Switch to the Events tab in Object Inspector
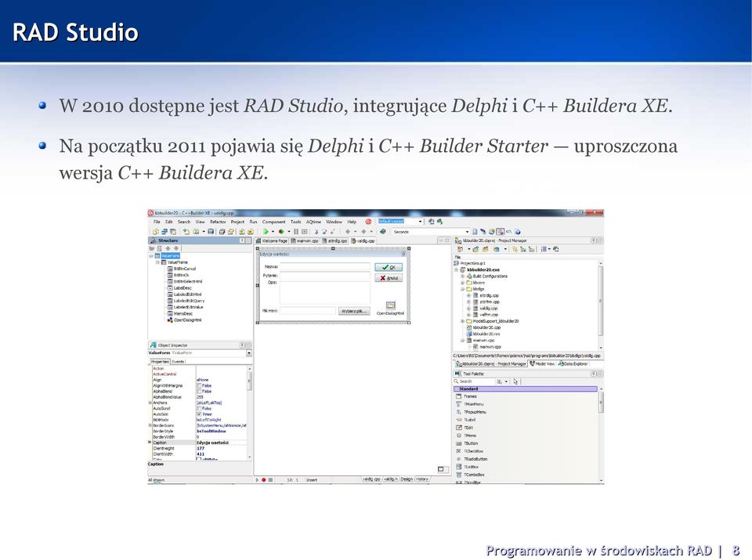Viewport: 752px width, 560px height. [178, 362]
